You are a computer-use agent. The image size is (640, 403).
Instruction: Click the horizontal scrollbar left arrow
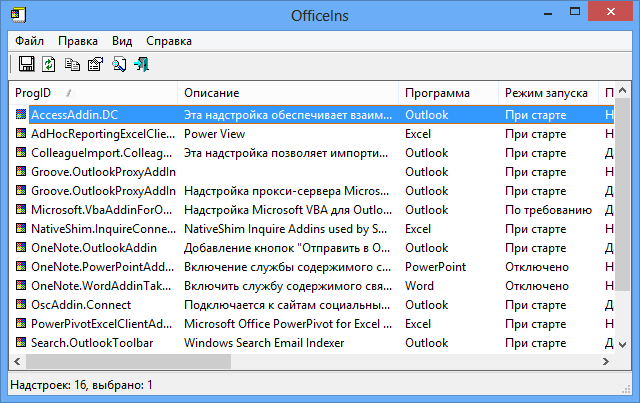click(x=17, y=361)
